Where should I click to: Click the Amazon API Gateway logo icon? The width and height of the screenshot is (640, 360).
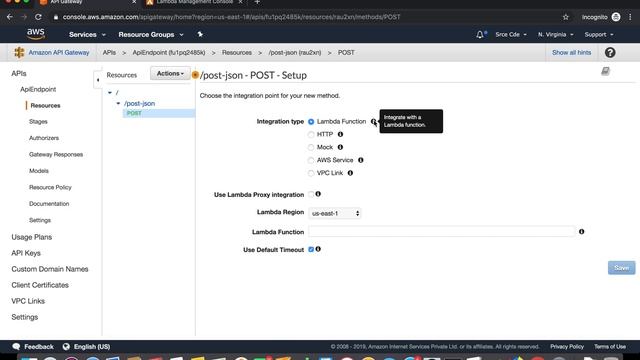(19, 53)
